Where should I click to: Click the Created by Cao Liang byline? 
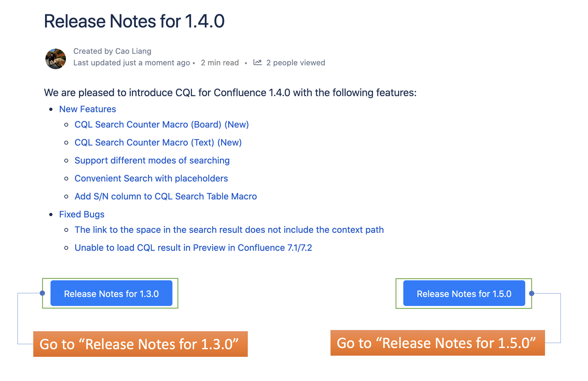(x=112, y=51)
